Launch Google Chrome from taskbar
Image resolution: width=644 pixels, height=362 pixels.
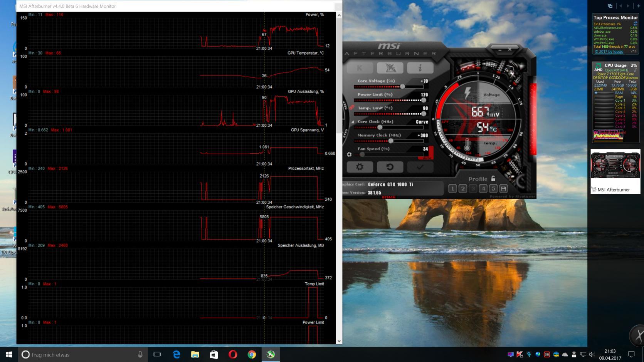click(x=252, y=354)
